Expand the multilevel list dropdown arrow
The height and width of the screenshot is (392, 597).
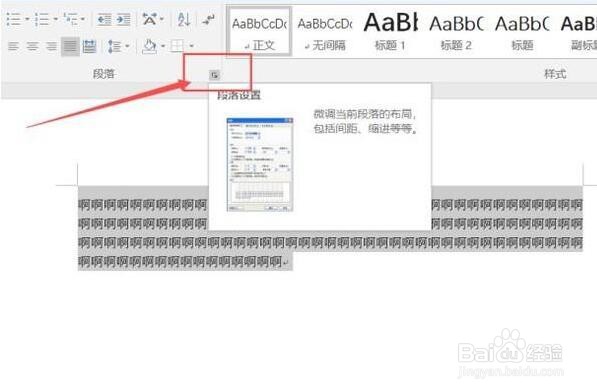tap(83, 19)
